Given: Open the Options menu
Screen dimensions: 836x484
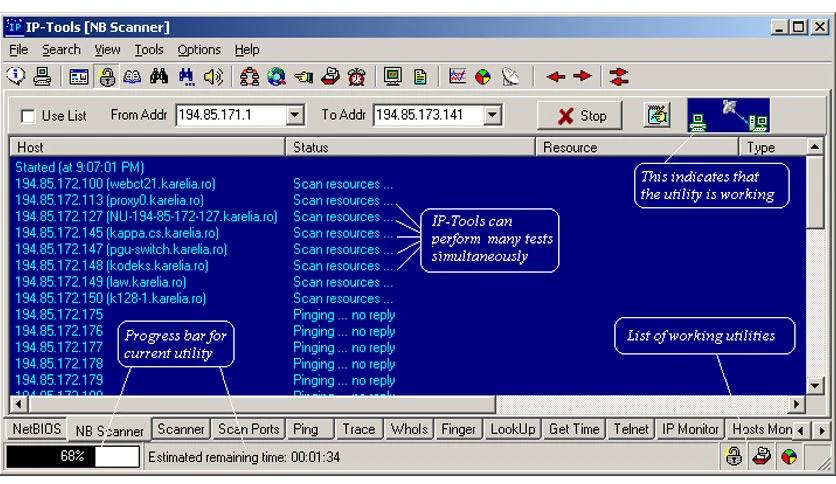Looking at the screenshot, I should (199, 50).
